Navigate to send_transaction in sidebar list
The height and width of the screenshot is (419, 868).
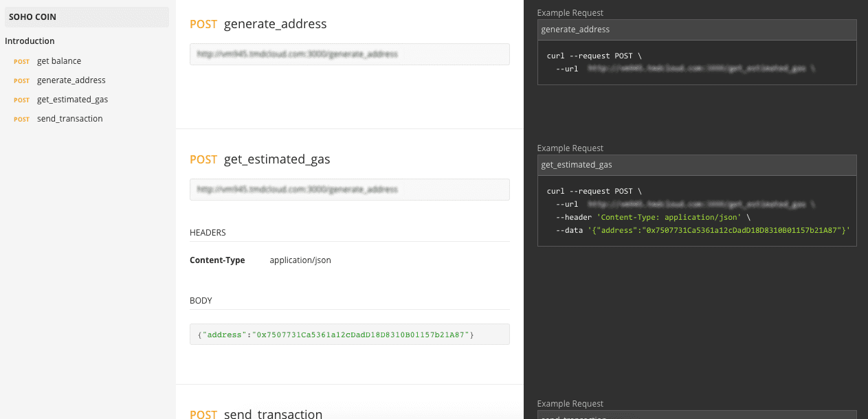pyautogui.click(x=69, y=119)
